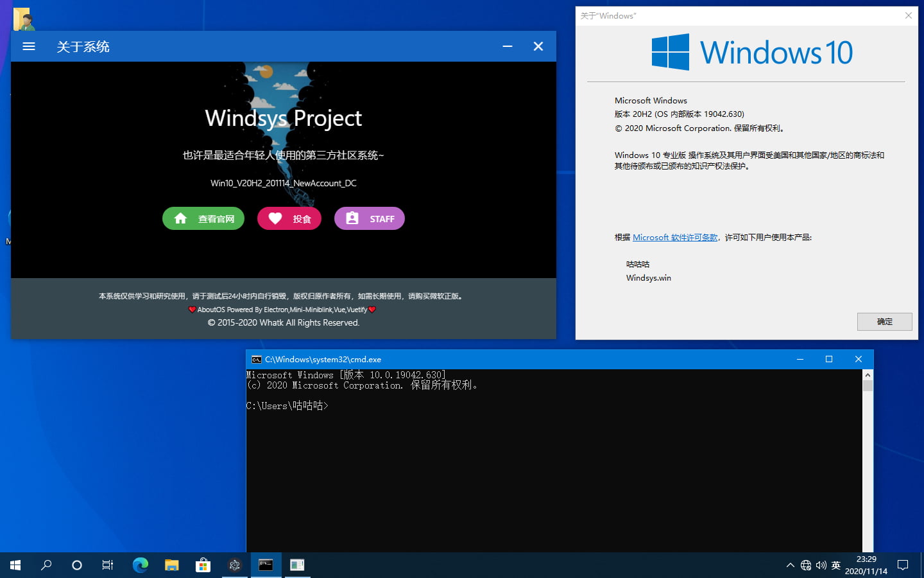Open Microsoft Store from taskbar
Image resolution: width=924 pixels, height=578 pixels.
coord(203,565)
